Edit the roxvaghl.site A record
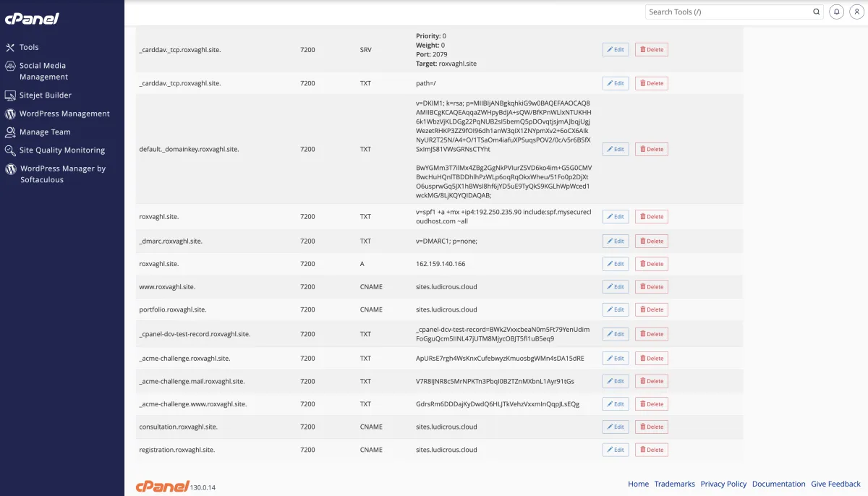The height and width of the screenshot is (496, 868). pos(616,264)
